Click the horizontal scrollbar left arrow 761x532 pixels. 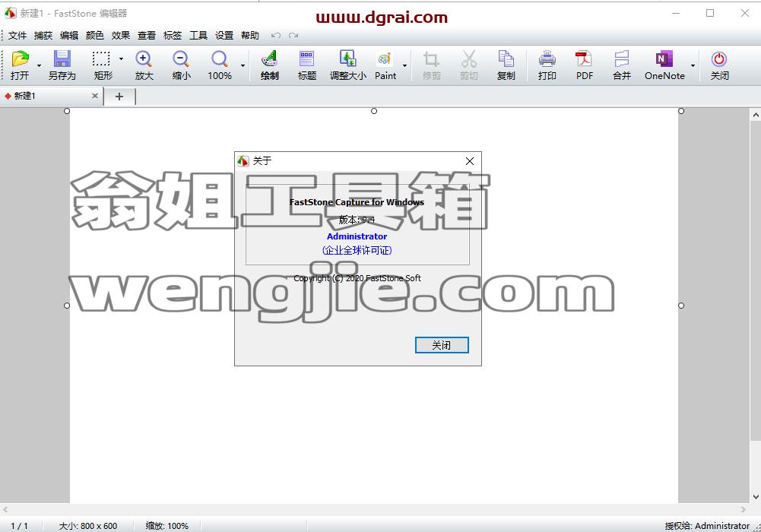(x=5, y=509)
